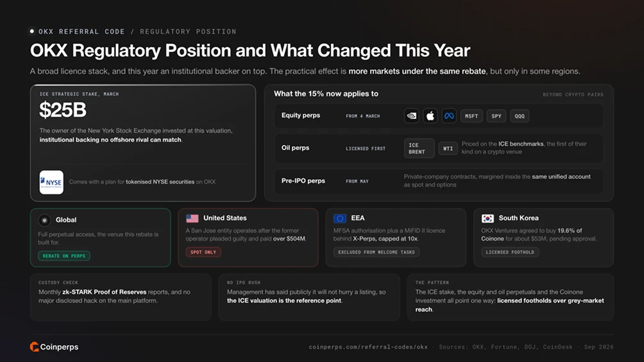Click 'zk-STARK Proof of Reserves' text
This screenshot has height=362, width=644.
coord(105,292)
